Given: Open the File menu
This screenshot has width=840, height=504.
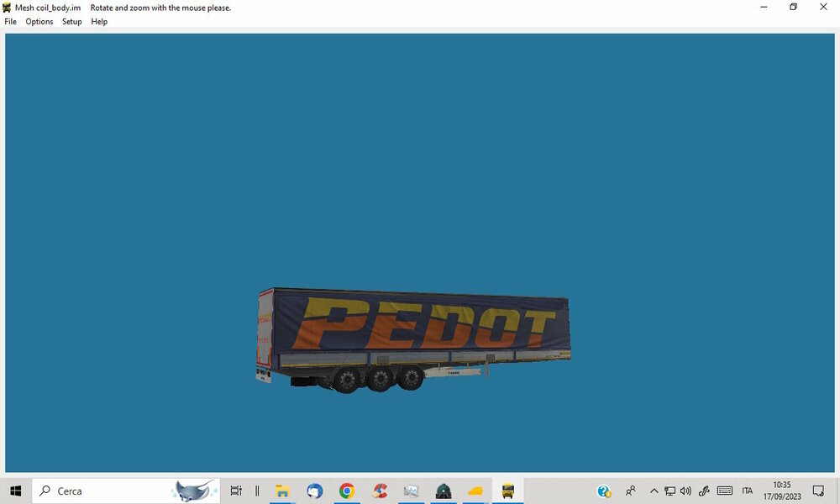Looking at the screenshot, I should [11, 22].
